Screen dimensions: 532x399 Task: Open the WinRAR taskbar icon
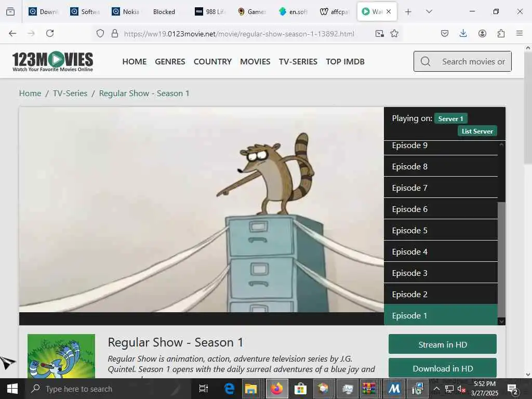[369, 389]
